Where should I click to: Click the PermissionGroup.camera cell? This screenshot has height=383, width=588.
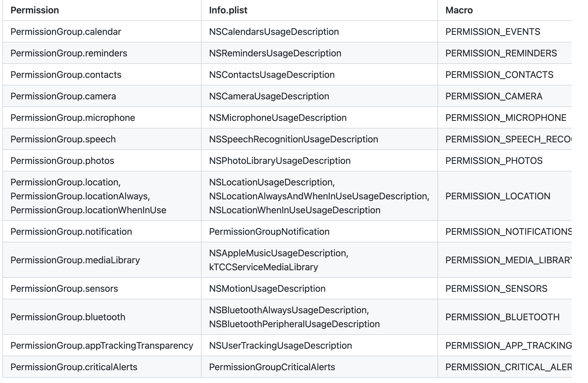point(63,96)
